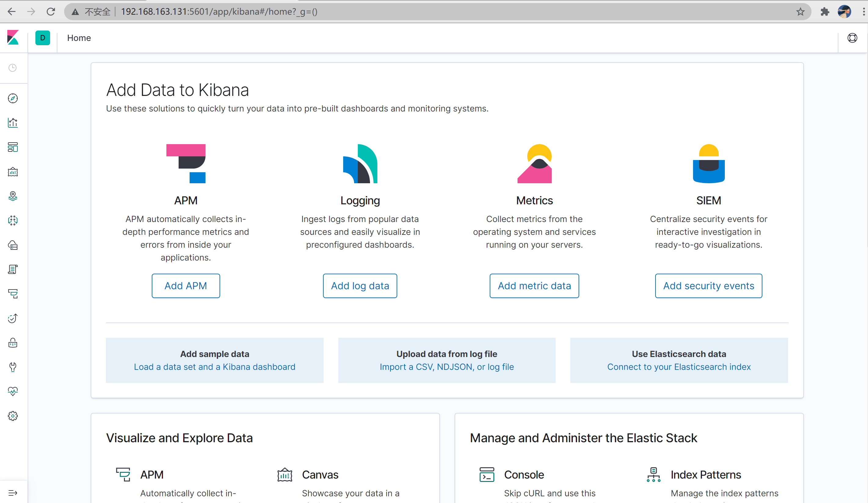The width and height of the screenshot is (868, 503).
Task: Click the APM icon under Visualize and Explore
Action: point(123,474)
